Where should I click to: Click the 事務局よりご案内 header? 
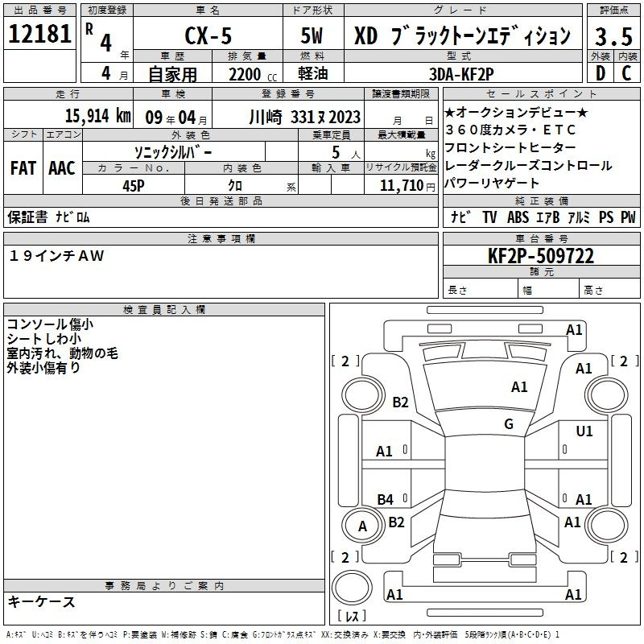[164, 586]
